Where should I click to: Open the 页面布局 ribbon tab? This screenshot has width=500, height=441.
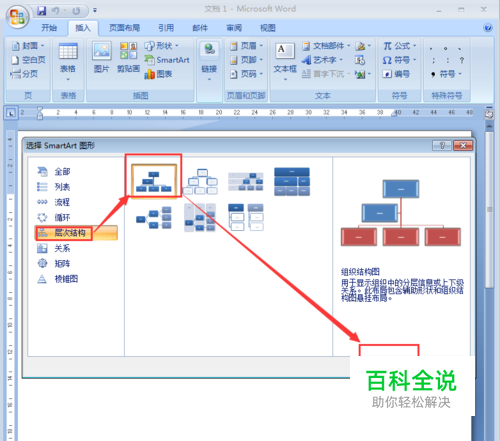click(x=124, y=28)
